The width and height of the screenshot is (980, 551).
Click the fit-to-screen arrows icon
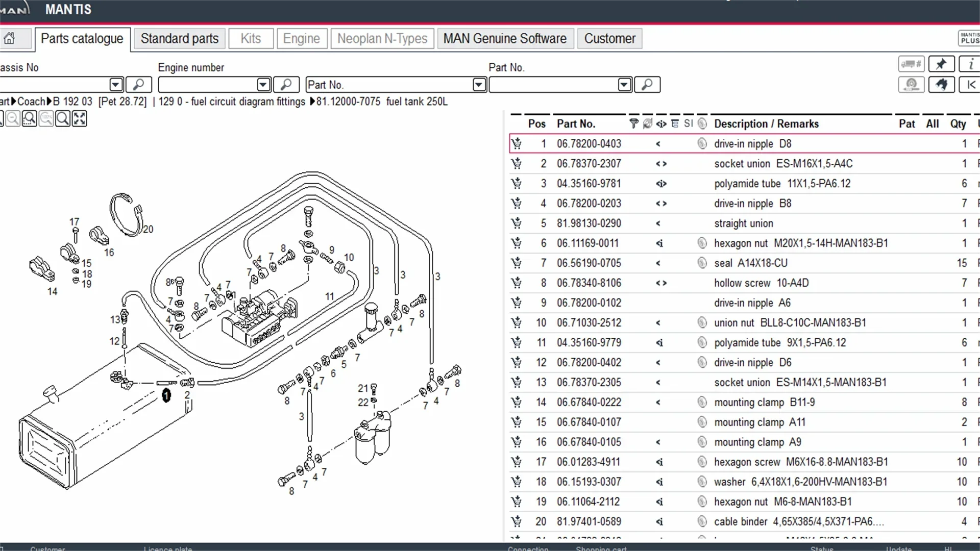tap(80, 119)
